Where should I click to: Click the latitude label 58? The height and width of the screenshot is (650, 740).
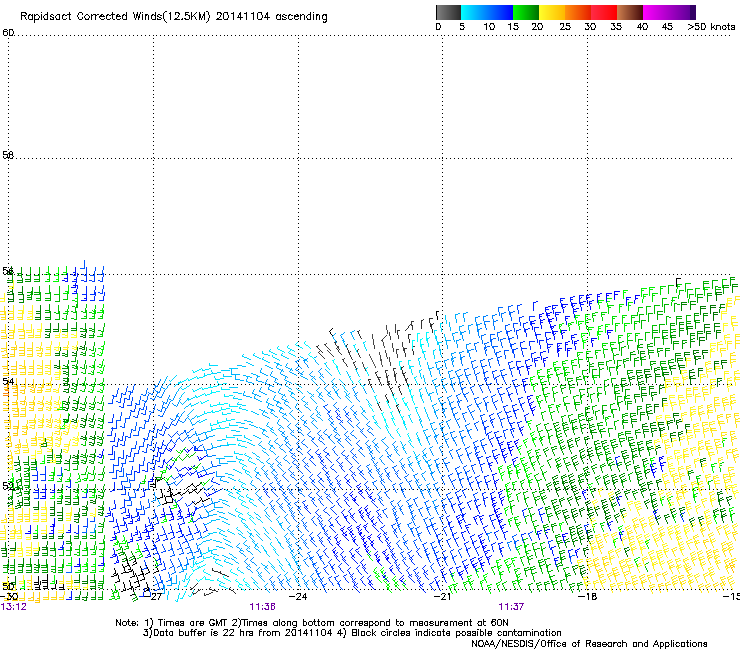[8, 155]
